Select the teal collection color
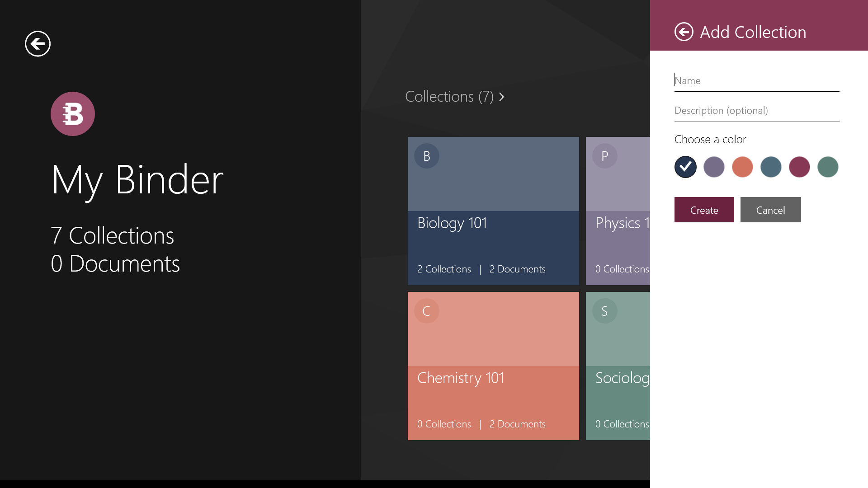 pyautogui.click(x=771, y=167)
